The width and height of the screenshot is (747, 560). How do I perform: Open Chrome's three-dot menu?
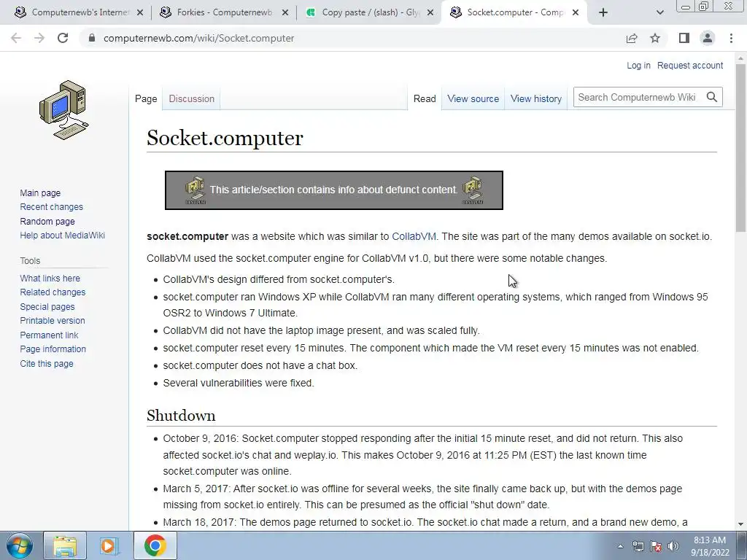point(731,38)
